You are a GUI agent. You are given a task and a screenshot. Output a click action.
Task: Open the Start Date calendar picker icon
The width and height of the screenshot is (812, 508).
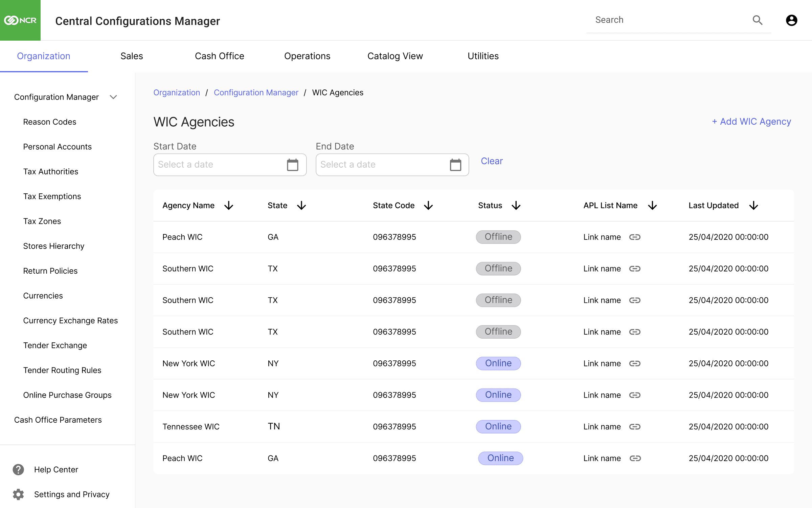pos(292,165)
